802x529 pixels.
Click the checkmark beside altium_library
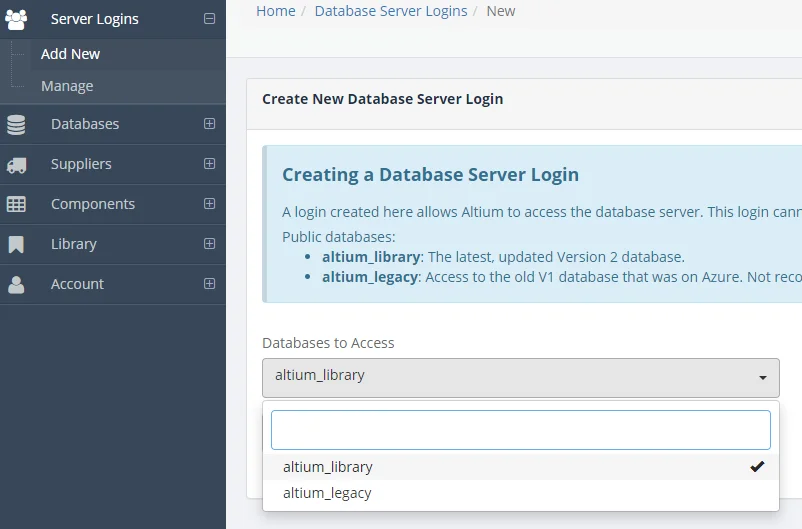click(x=757, y=466)
